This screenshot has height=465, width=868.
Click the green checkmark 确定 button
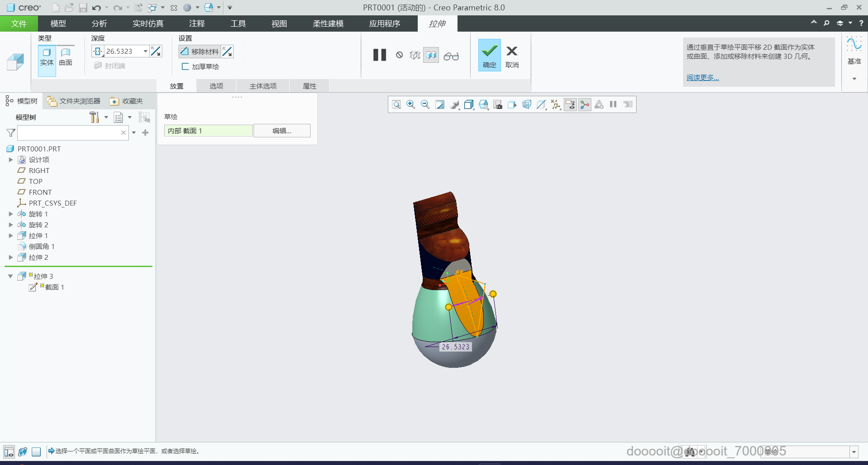[489, 55]
